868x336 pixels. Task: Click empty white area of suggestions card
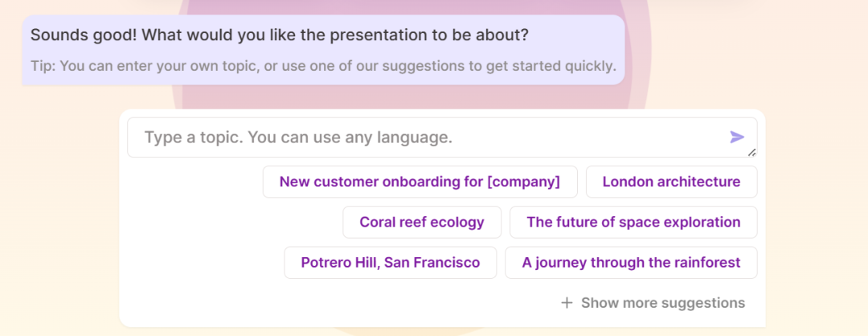point(201,241)
